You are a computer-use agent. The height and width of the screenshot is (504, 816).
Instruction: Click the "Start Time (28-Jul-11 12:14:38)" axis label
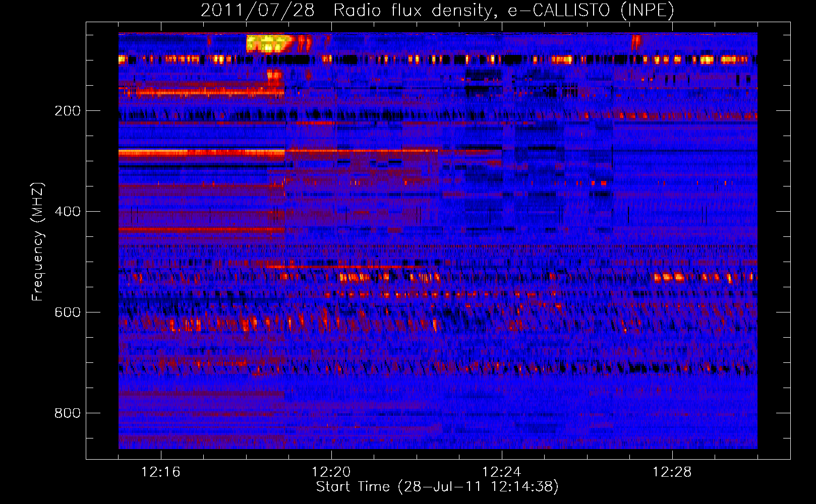[437, 487]
